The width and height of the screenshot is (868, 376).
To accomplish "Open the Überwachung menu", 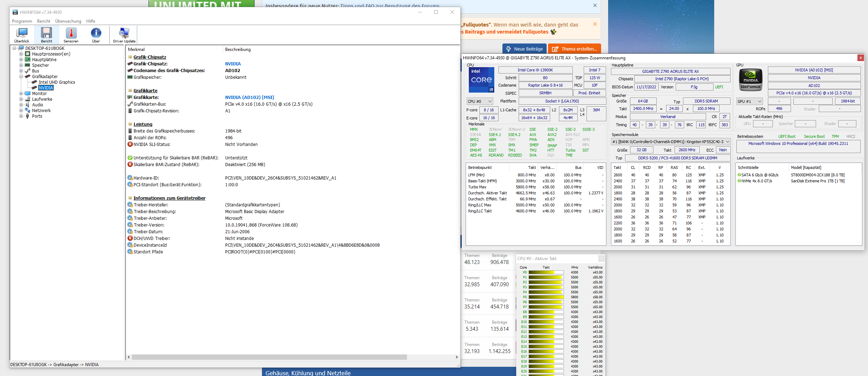I will pos(68,21).
